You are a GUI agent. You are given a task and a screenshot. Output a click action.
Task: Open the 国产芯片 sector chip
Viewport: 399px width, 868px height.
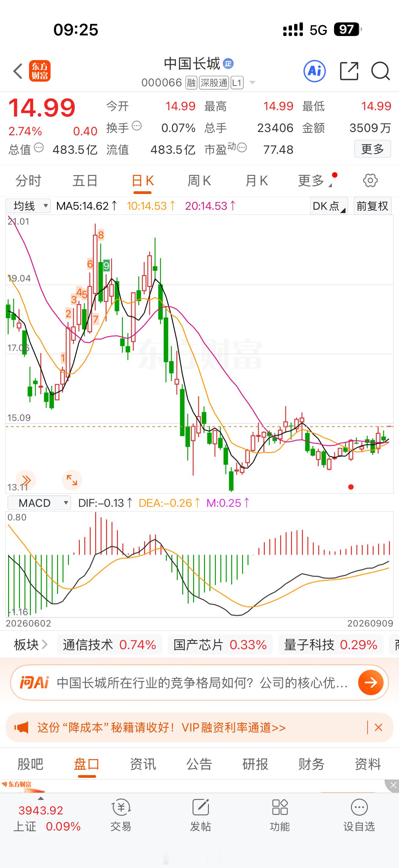(220, 645)
